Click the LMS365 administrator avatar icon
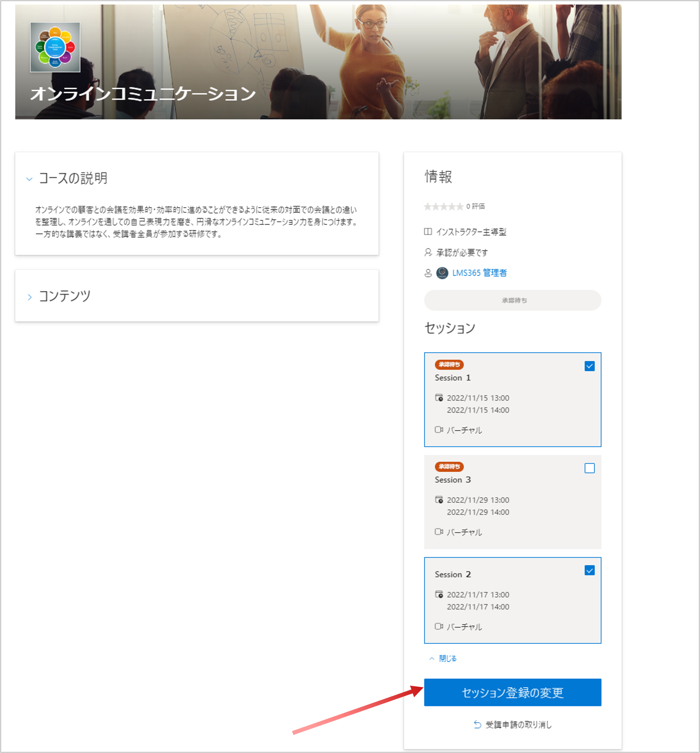700x753 pixels. pos(442,273)
